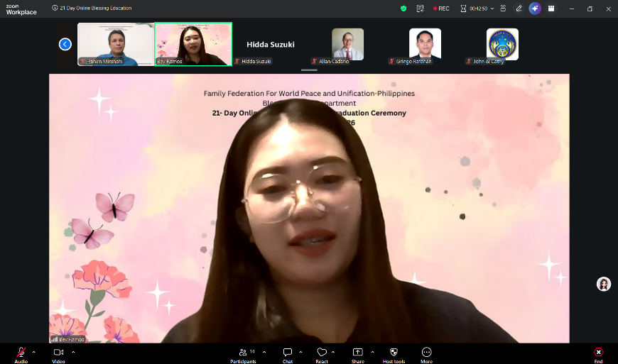
Task: Click the React heart icon
Action: 322,353
